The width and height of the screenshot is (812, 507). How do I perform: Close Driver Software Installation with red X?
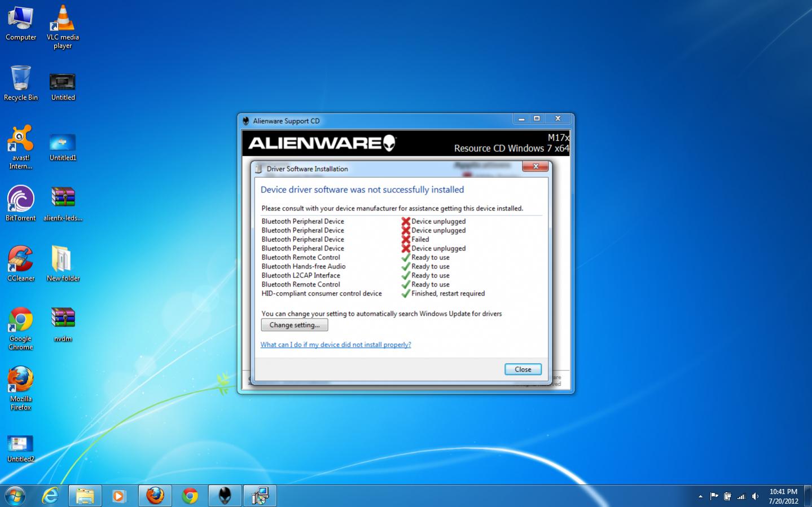536,166
